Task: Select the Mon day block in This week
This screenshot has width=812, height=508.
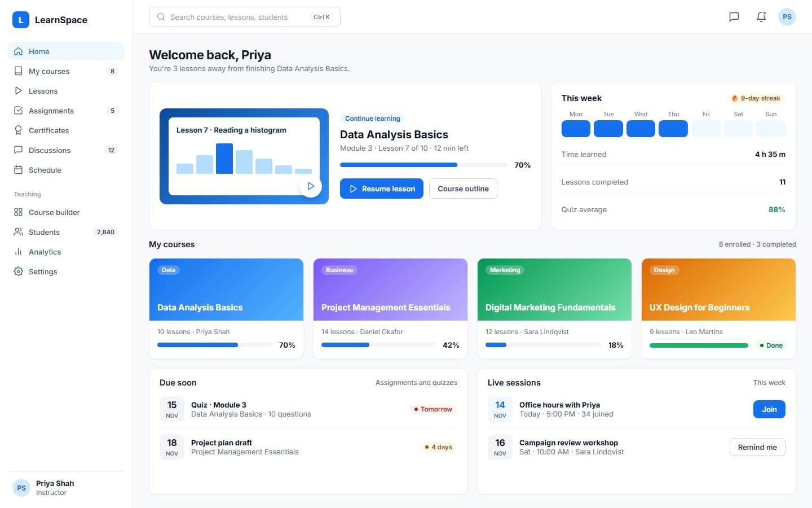Action: click(x=576, y=129)
